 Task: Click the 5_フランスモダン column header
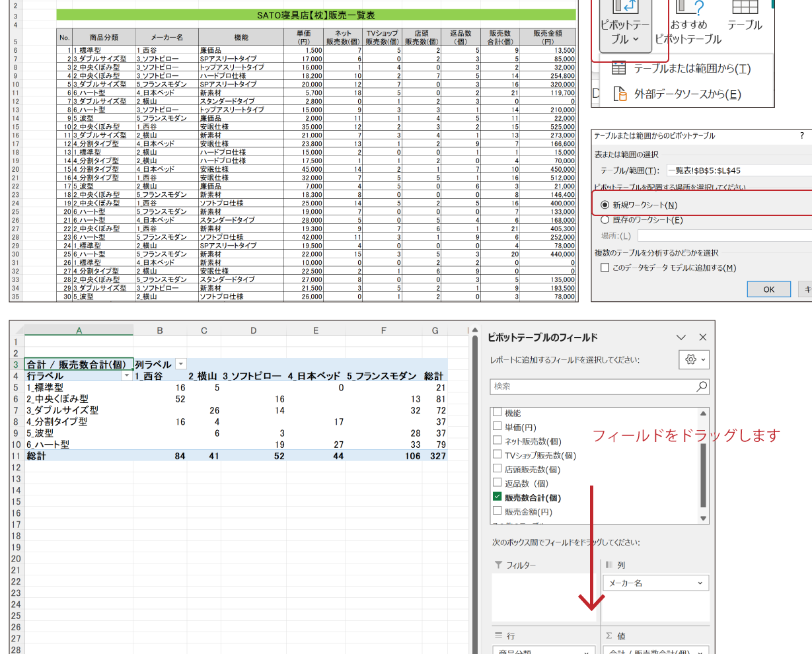click(382, 376)
